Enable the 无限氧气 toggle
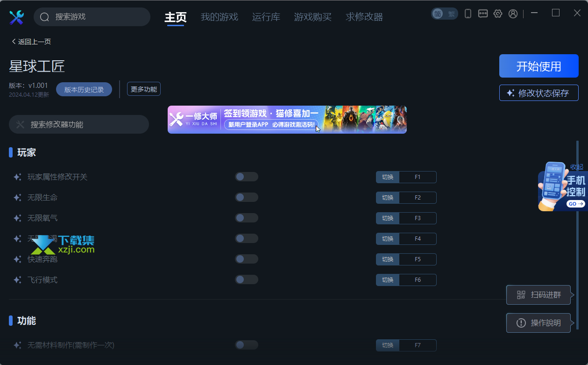 click(x=247, y=218)
